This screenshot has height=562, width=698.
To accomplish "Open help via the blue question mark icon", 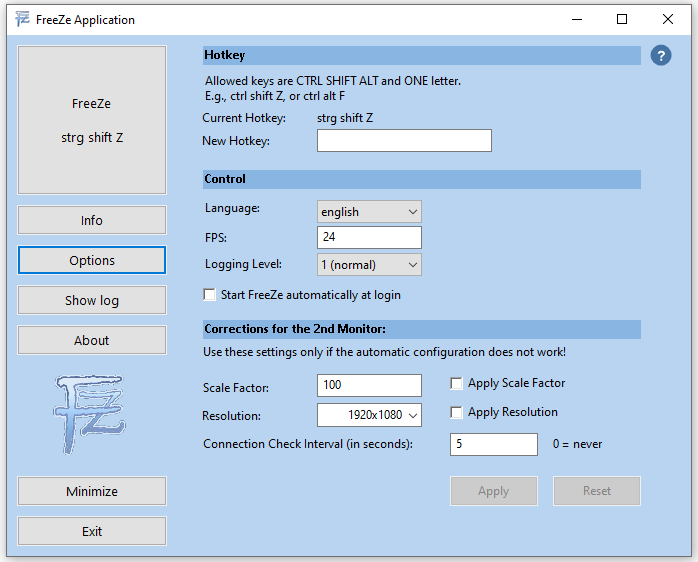I will [661, 56].
